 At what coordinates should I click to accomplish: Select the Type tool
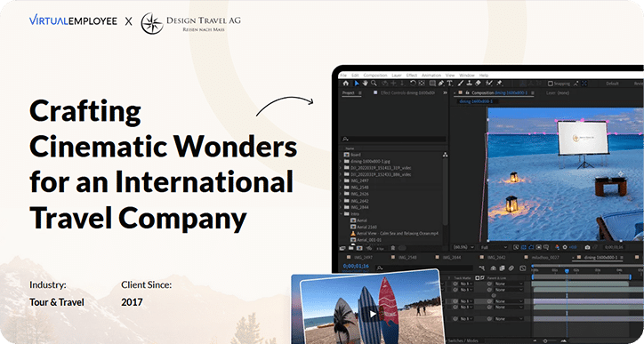(449, 83)
